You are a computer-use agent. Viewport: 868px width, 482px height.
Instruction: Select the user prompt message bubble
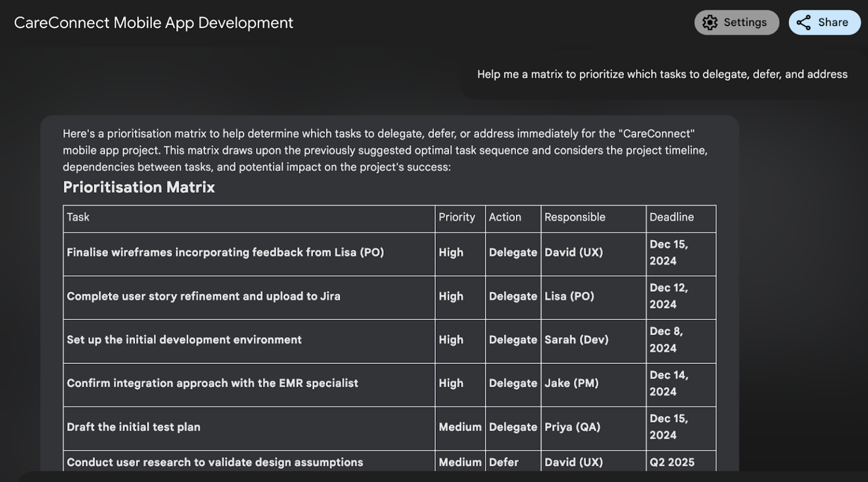[x=662, y=75]
